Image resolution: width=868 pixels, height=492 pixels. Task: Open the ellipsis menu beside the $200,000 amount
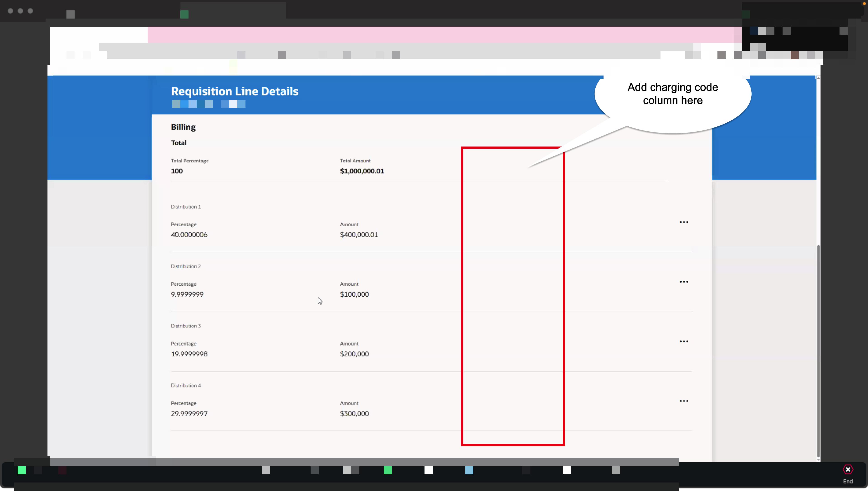[684, 341]
